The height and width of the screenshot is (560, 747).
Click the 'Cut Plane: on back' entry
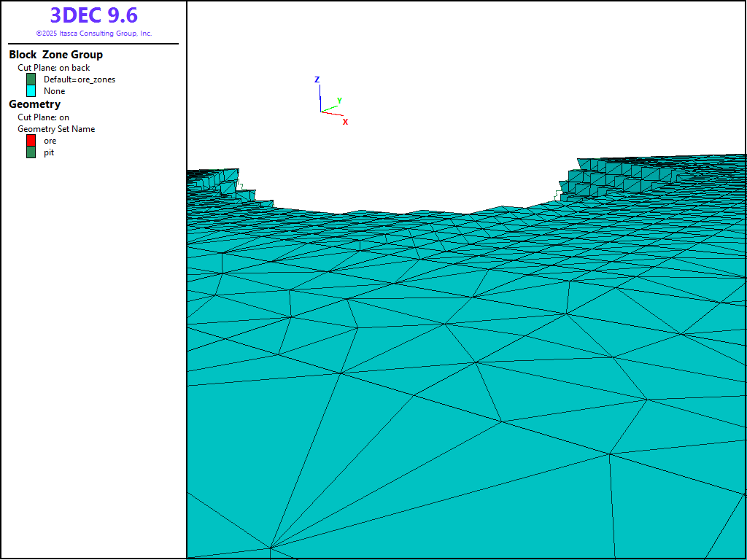(54, 68)
